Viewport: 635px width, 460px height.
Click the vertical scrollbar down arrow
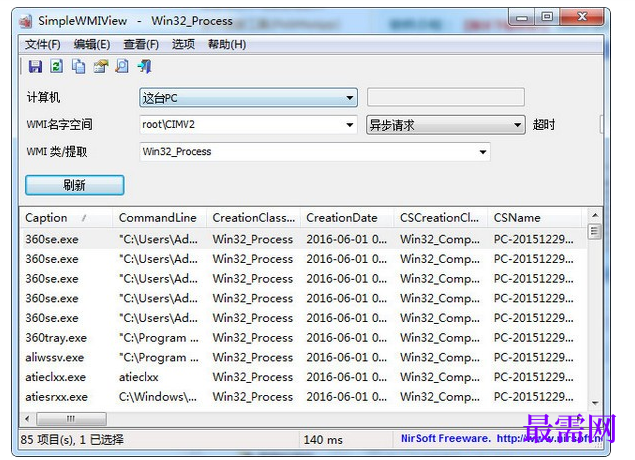pyautogui.click(x=595, y=403)
